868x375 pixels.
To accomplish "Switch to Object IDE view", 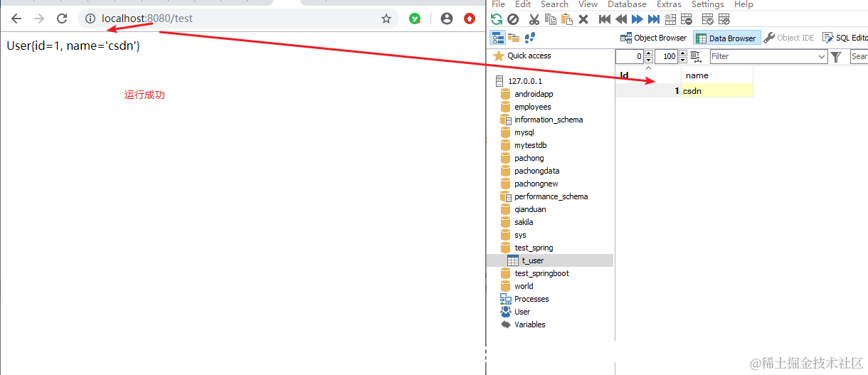I will click(x=789, y=38).
